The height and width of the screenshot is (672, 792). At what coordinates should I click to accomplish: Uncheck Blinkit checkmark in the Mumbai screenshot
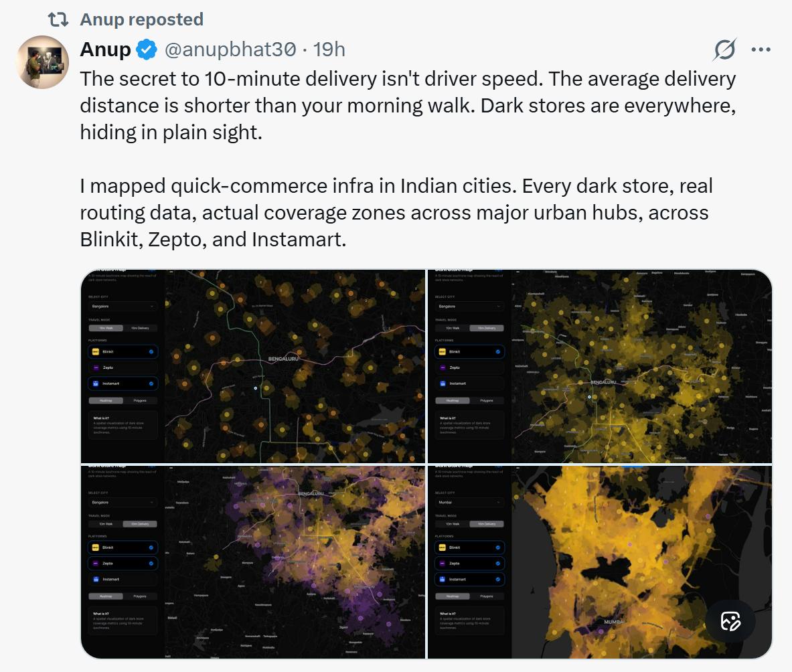coord(498,548)
